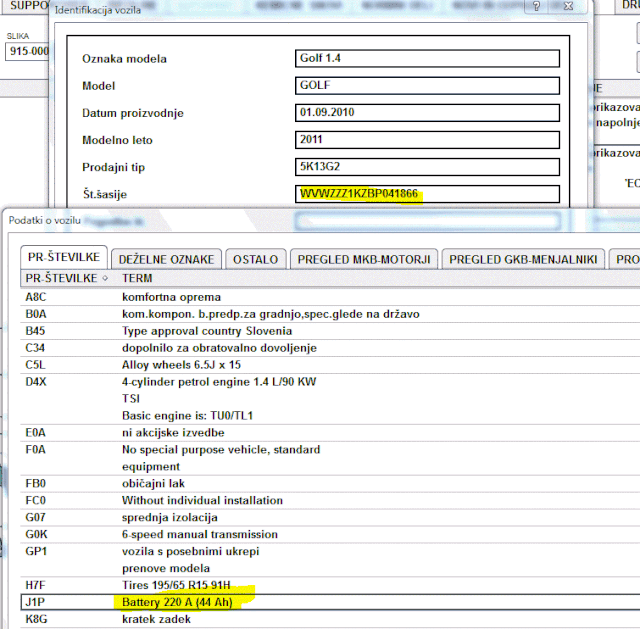
Task: Click Datum proizvodnje field 01.09.2010
Action: 427,113
